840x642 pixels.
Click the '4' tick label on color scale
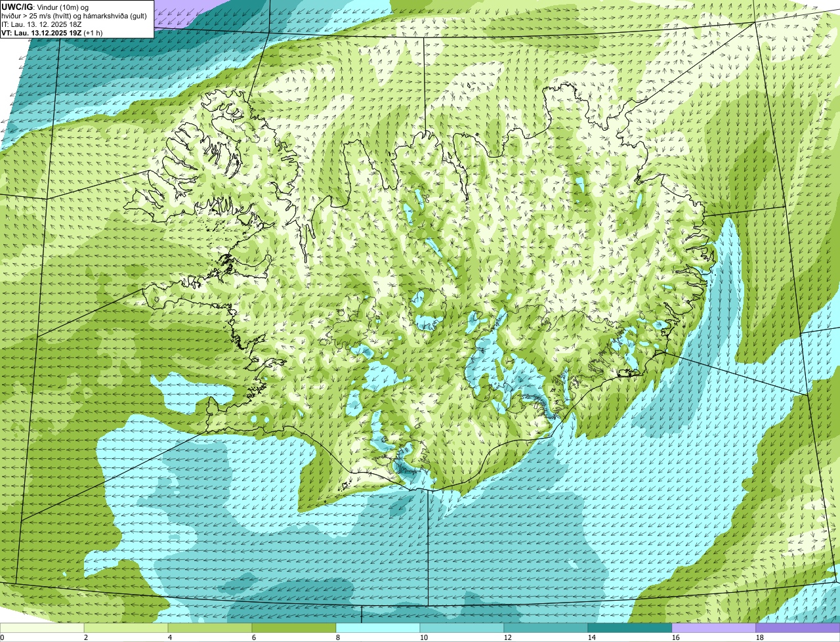170,637
